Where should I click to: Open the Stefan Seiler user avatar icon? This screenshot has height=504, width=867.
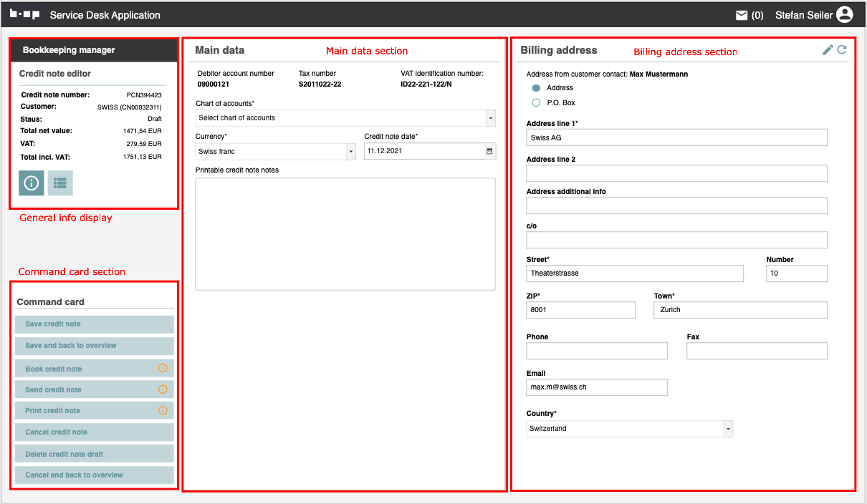845,15
